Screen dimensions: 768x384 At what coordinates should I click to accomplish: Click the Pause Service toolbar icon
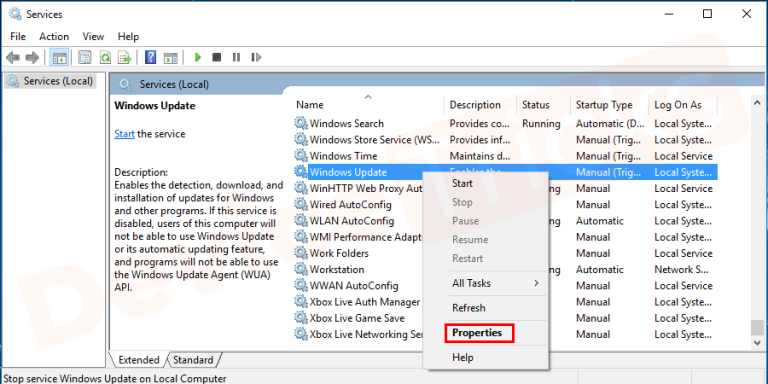tap(237, 58)
